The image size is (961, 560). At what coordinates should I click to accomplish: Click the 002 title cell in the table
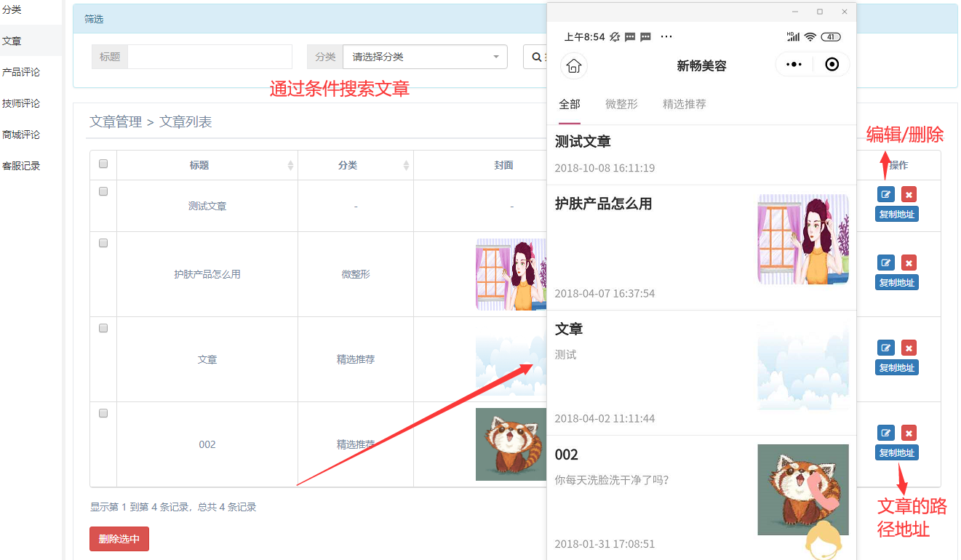tap(207, 444)
